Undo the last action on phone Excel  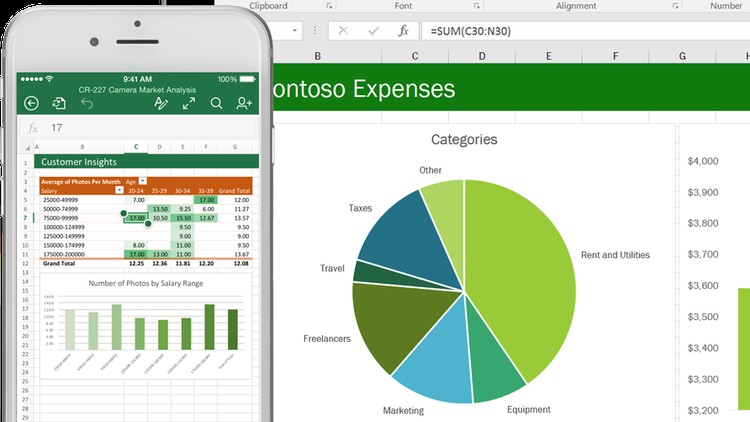[x=87, y=103]
